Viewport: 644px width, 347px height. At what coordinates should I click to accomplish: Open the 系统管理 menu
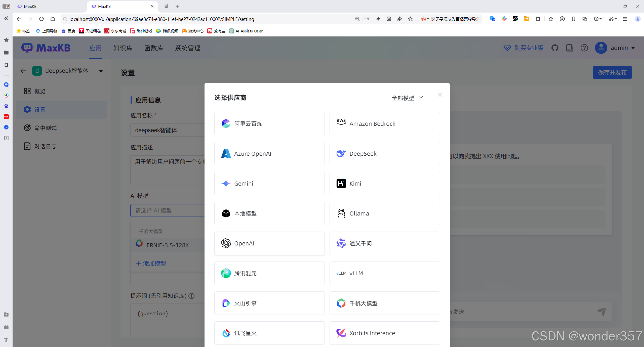[x=187, y=48]
